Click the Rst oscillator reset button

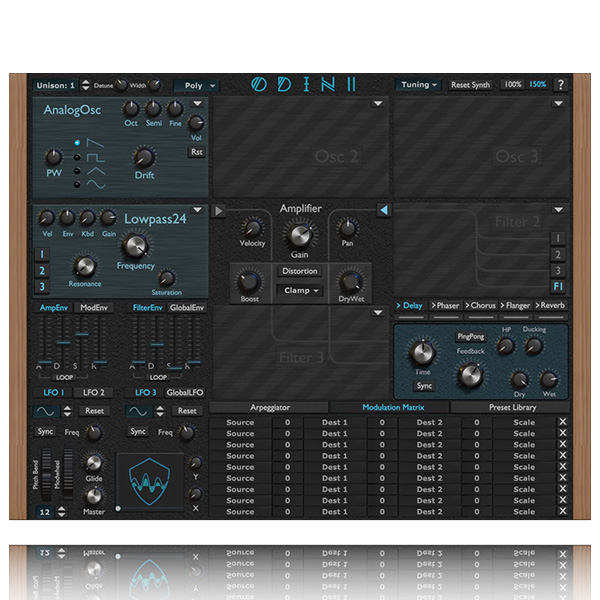pyautogui.click(x=197, y=152)
